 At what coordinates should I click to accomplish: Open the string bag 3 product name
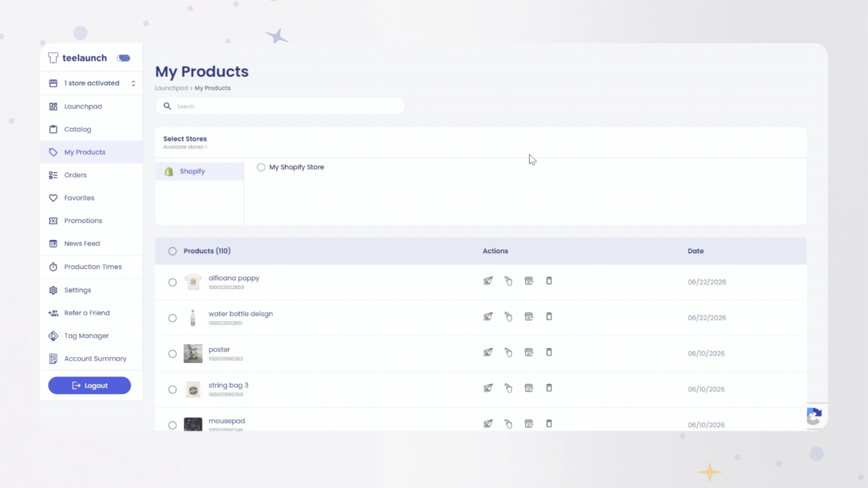(228, 386)
